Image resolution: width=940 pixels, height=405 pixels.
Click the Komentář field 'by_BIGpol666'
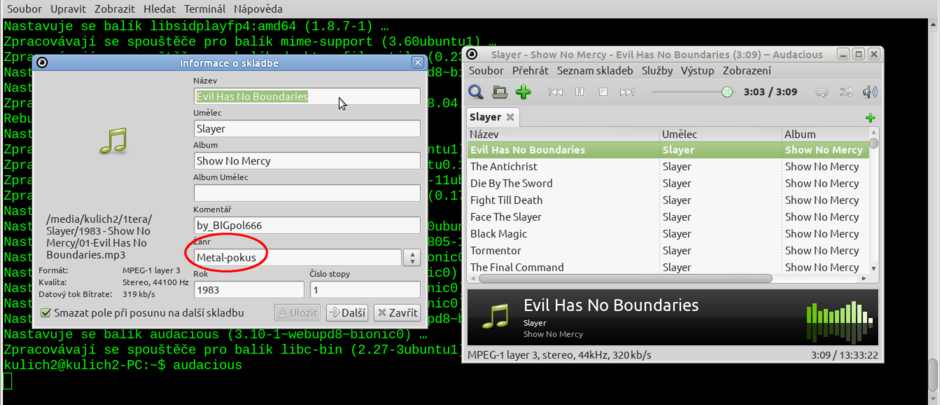point(307,225)
